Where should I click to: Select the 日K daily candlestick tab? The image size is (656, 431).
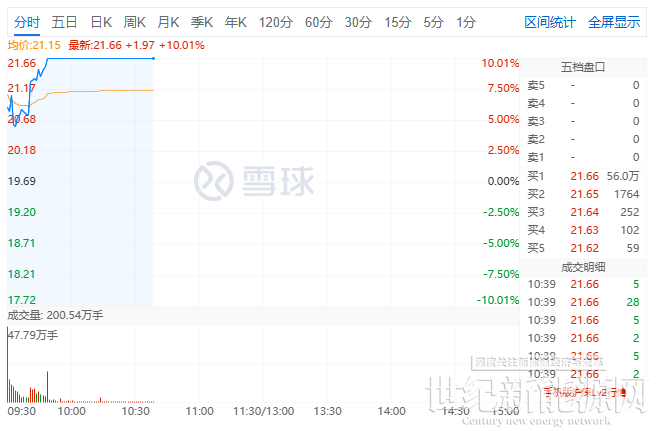[x=101, y=21]
